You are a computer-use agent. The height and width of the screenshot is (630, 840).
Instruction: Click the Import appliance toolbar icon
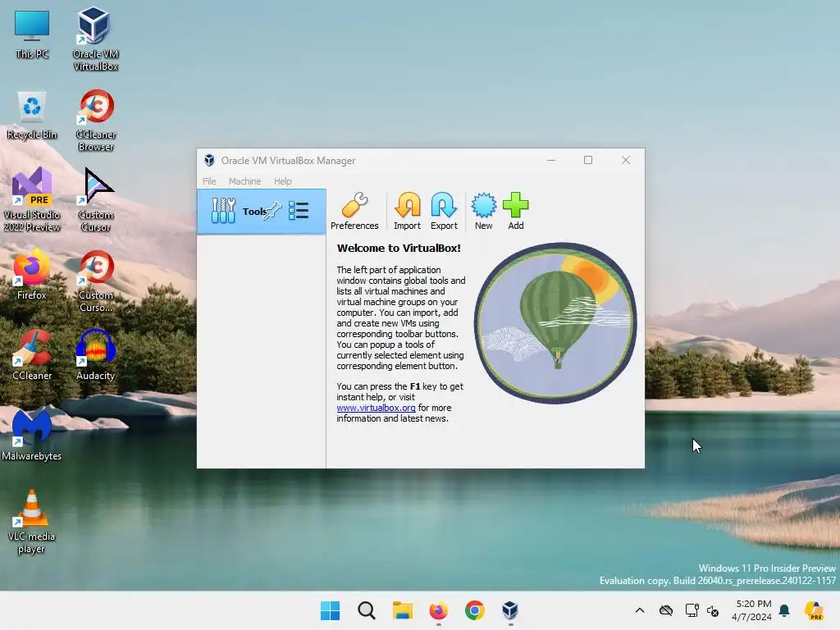(407, 212)
